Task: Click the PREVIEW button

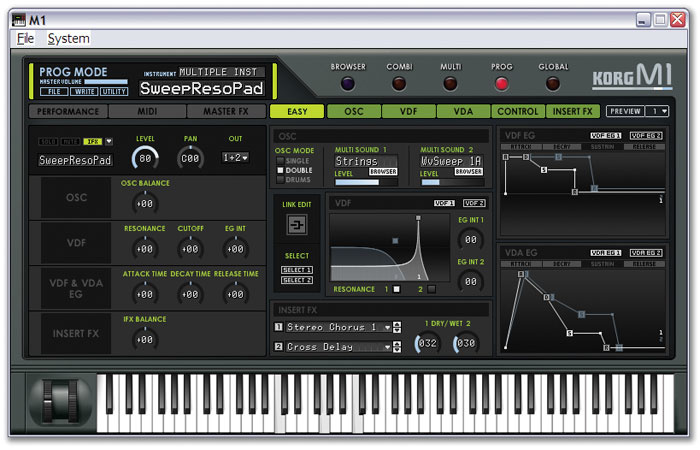Action: click(x=625, y=111)
